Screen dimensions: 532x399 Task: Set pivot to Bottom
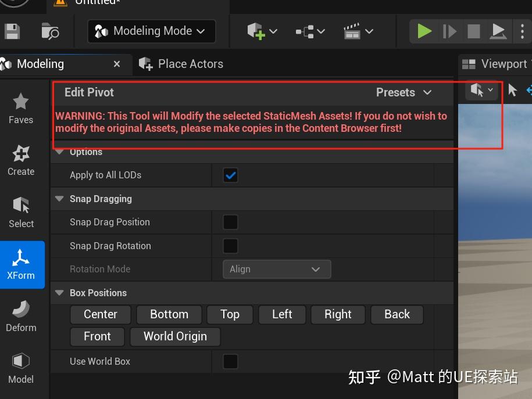(169, 314)
